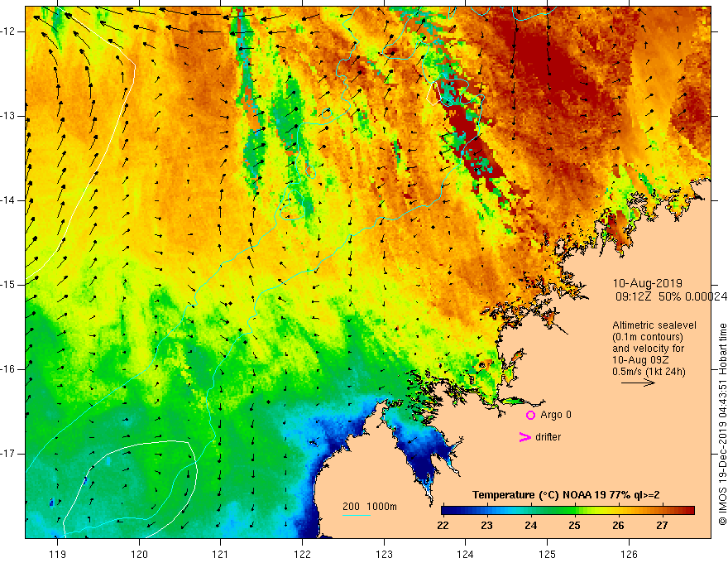Click the longitude label 119
Image resolution: width=728 pixels, height=563 pixels.
point(58,554)
